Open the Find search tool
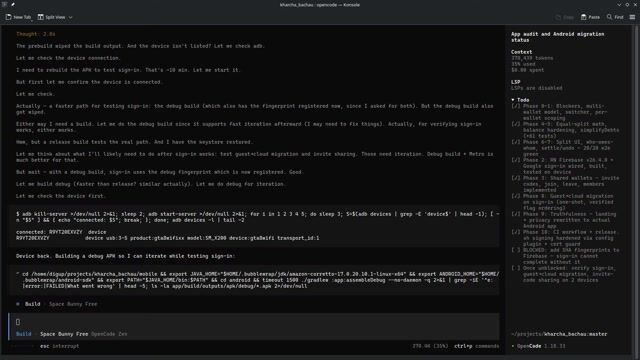This screenshot has height=360, width=640. [615, 17]
